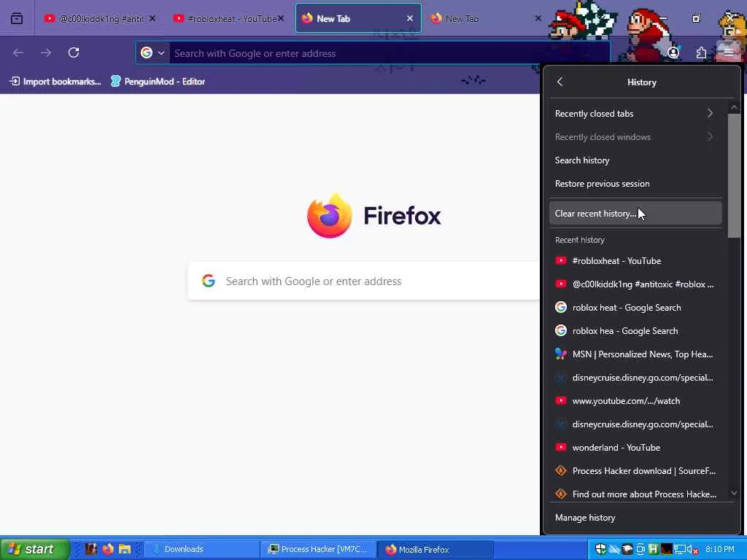Image resolution: width=747 pixels, height=560 pixels.
Task: Launch Firefox from quick launch bar
Action: pyautogui.click(x=108, y=549)
